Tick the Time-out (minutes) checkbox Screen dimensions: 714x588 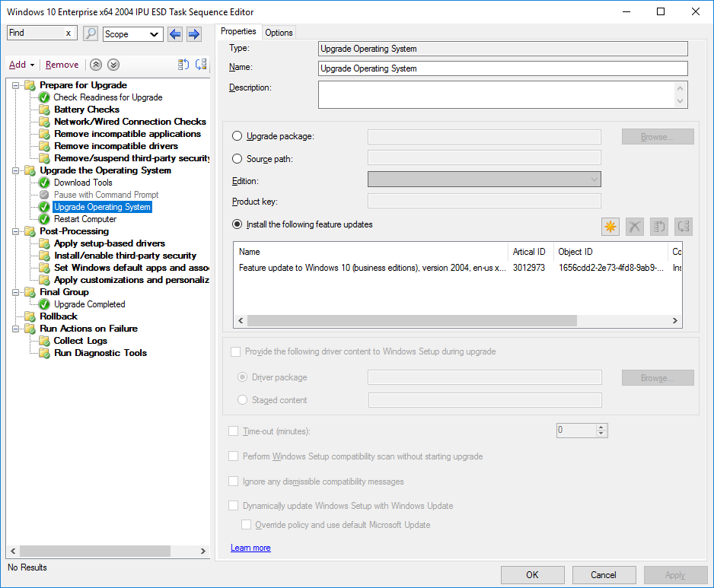[x=233, y=431]
